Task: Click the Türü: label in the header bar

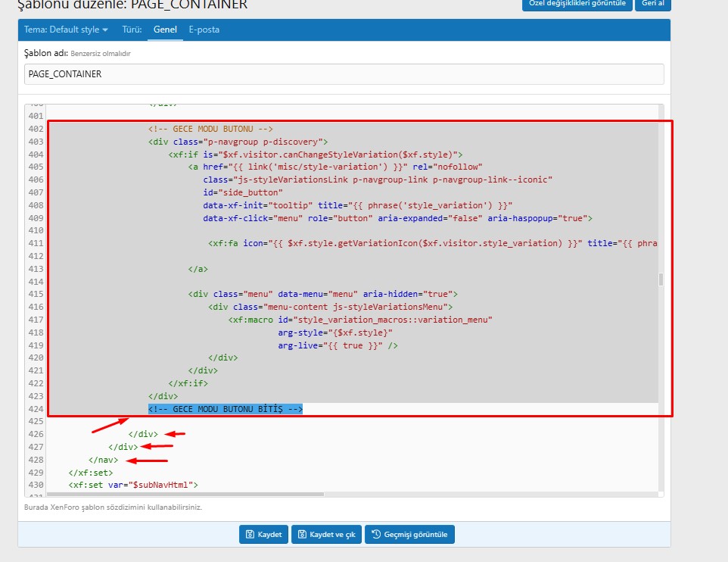Action: [132, 30]
